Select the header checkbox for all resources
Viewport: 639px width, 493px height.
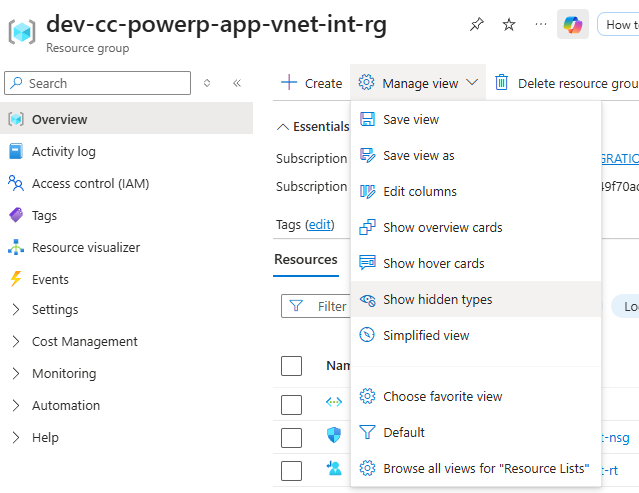click(x=291, y=366)
